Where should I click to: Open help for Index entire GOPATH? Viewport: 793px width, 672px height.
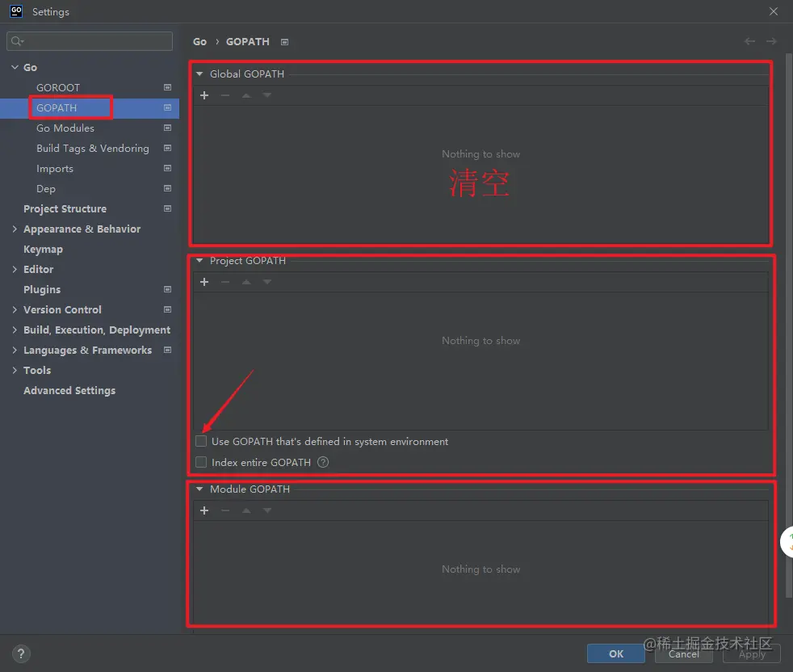click(x=323, y=462)
